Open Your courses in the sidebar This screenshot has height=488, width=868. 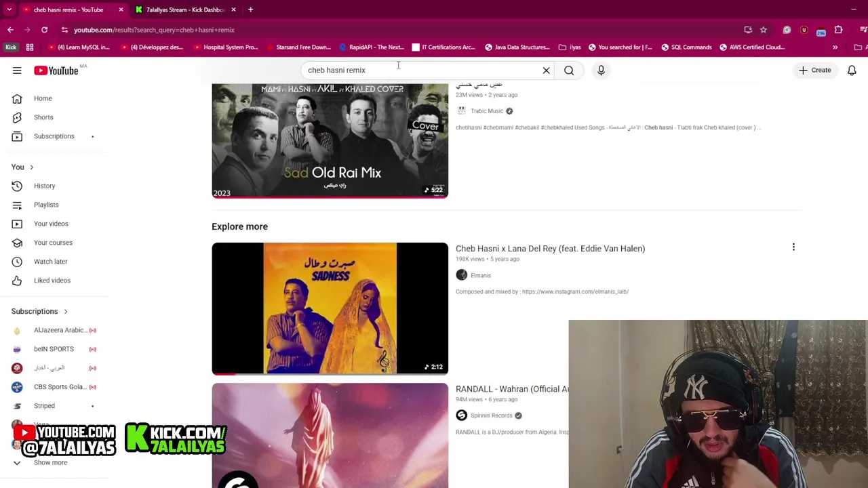click(54, 243)
